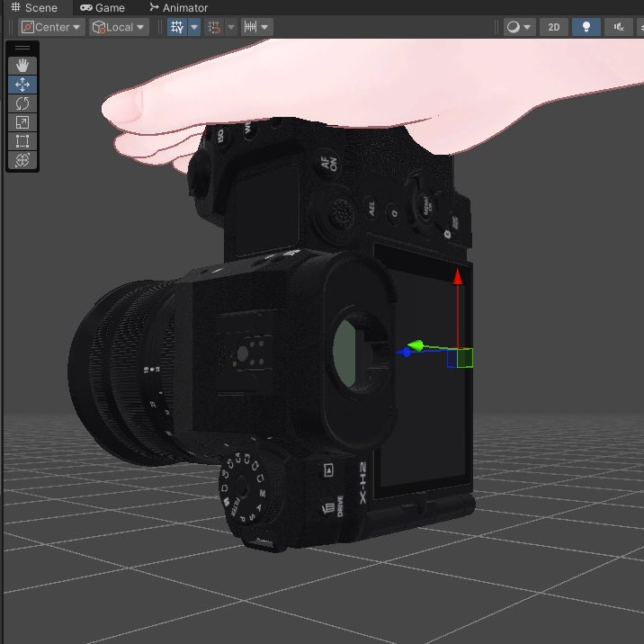Expand snap increment dropdown arrow

265,27
